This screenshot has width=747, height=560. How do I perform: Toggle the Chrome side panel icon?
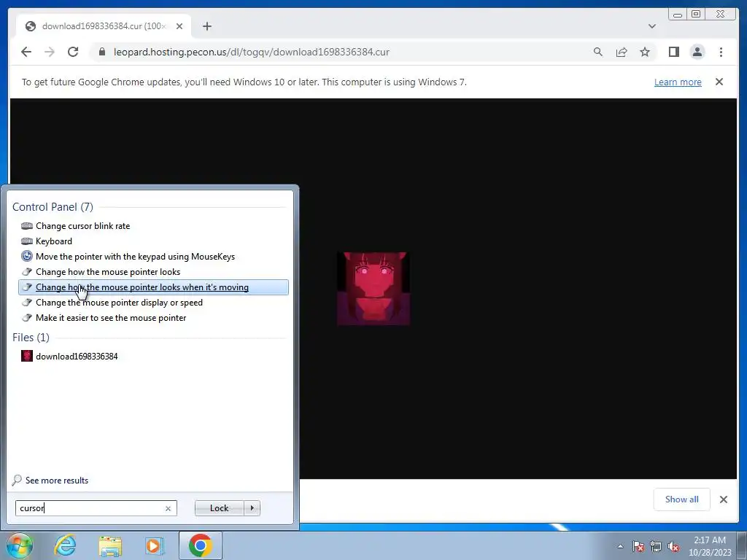tap(673, 52)
